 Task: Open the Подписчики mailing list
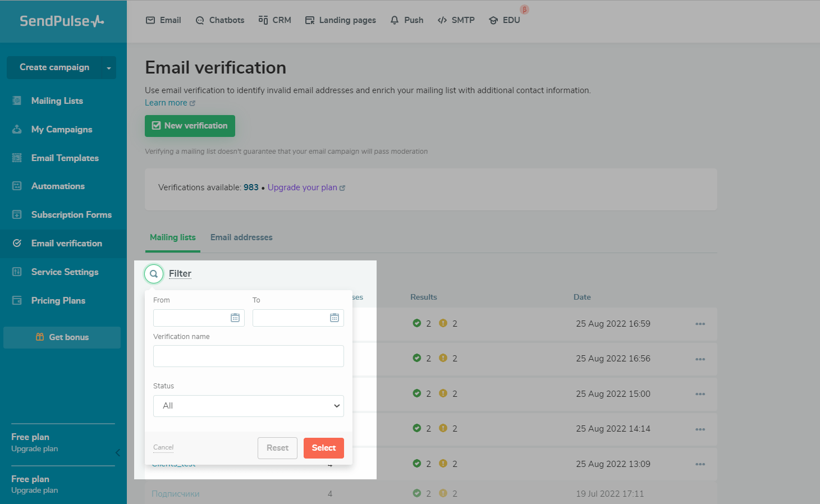pyautogui.click(x=176, y=494)
